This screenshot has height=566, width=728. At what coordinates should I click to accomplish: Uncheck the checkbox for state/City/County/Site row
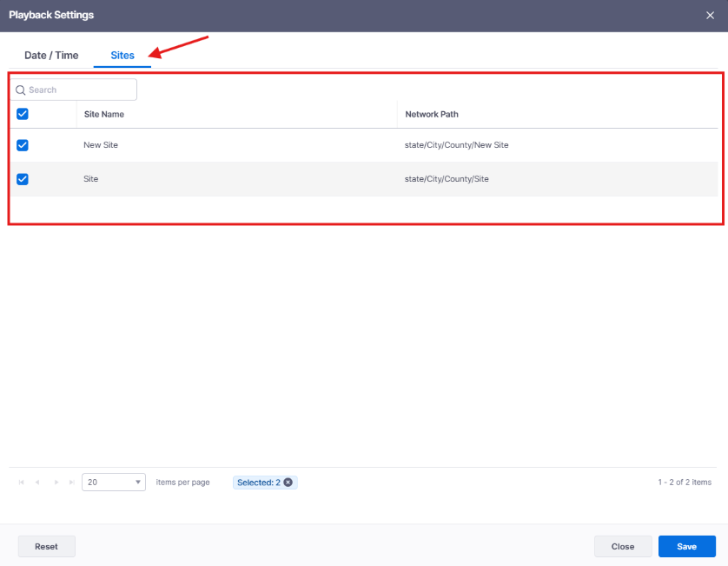point(23,179)
